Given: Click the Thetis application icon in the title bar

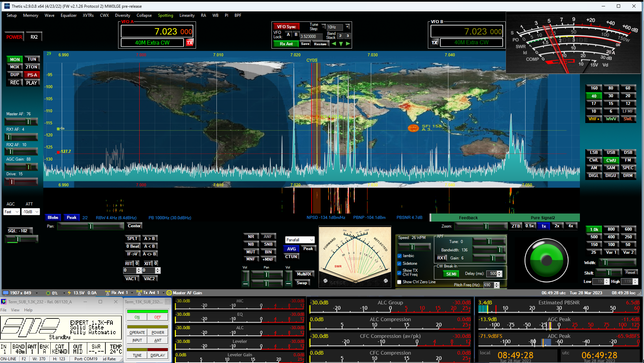Looking at the screenshot, I should [x=7, y=6].
